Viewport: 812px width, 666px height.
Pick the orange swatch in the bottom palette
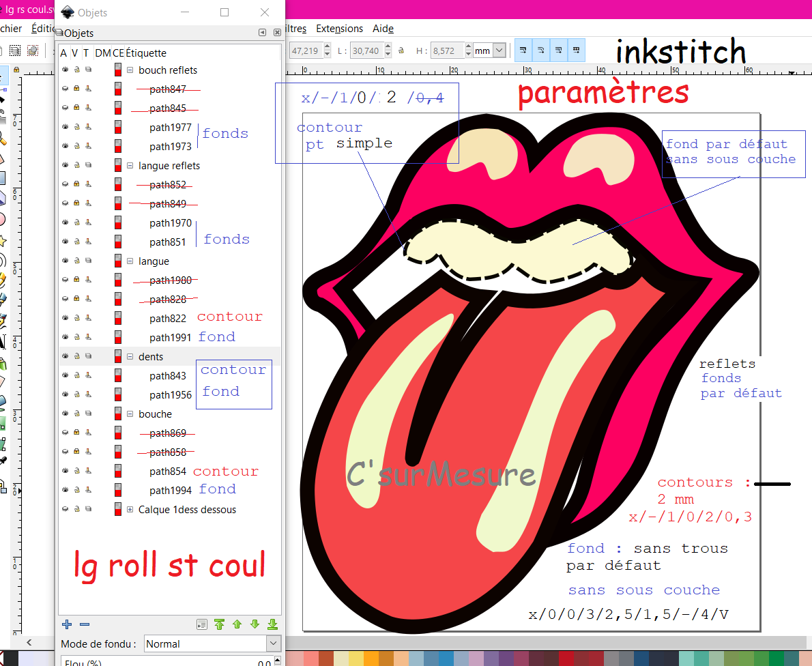tap(371, 658)
